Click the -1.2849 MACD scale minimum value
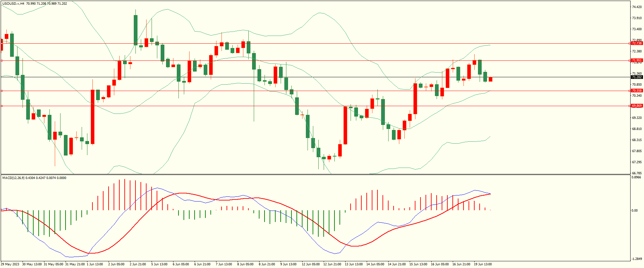The width and height of the screenshot is (644, 268). tap(637, 259)
